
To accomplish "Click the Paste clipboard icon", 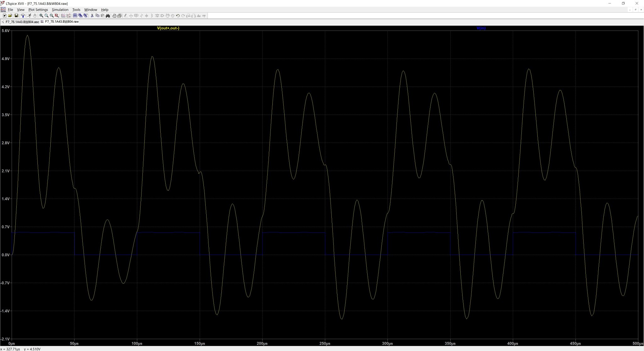I will coord(103,16).
